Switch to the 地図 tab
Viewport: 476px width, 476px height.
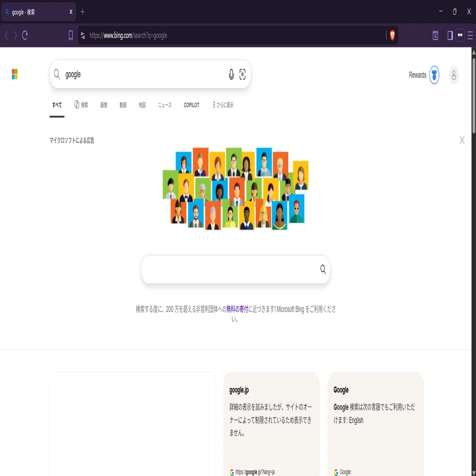coord(142,105)
